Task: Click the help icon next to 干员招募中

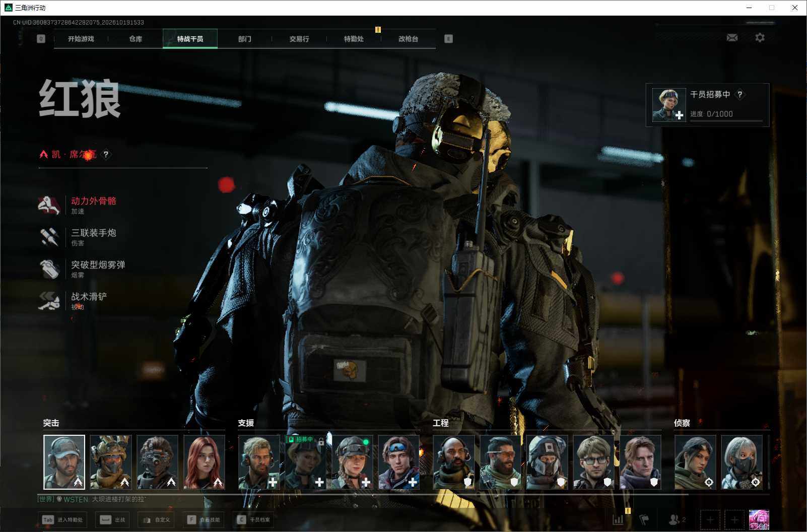Action: [739, 94]
